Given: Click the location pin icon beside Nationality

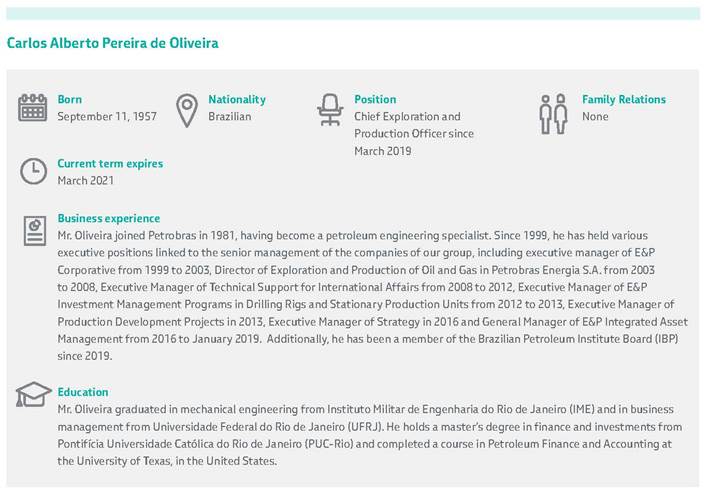Looking at the screenshot, I should (186, 109).
